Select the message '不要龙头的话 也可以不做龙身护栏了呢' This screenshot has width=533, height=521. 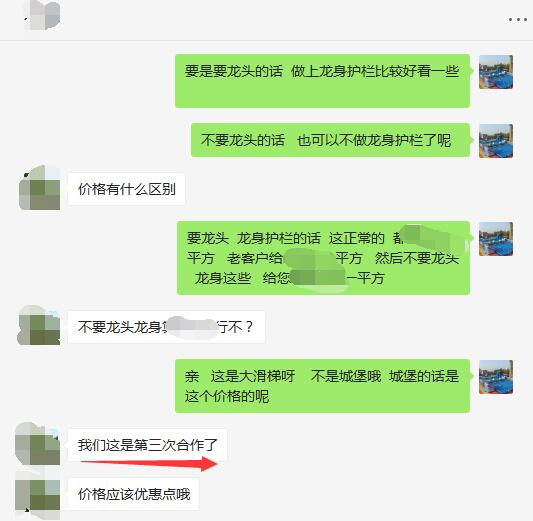[x=330, y=140]
